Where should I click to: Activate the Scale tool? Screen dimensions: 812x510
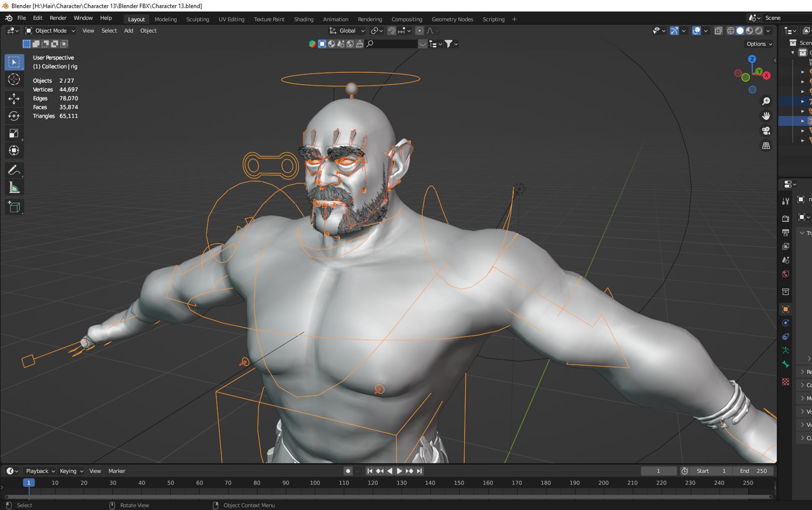(14, 133)
